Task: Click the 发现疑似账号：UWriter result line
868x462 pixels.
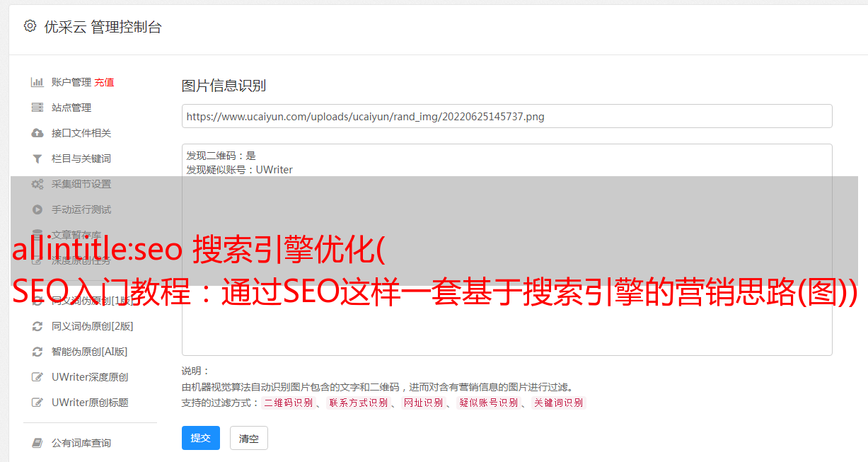Action: click(x=240, y=170)
